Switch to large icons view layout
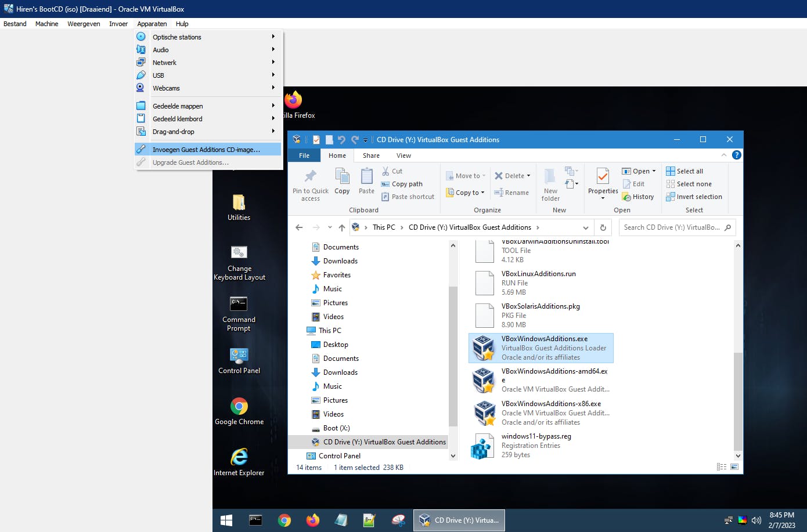 pos(734,467)
